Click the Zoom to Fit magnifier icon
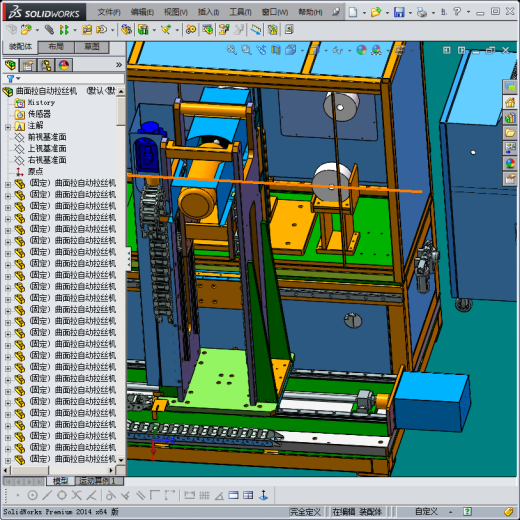 click(x=231, y=50)
